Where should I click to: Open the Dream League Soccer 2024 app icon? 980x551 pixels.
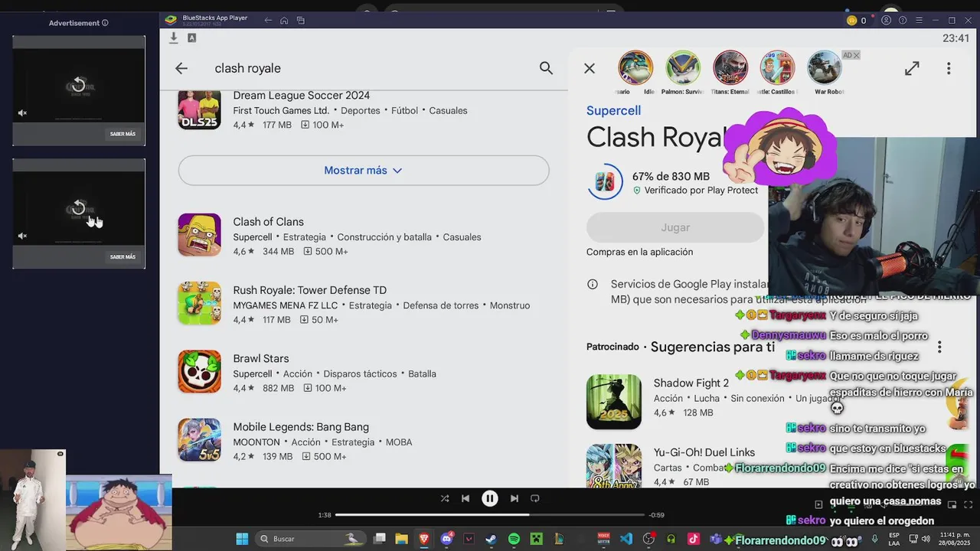click(200, 109)
